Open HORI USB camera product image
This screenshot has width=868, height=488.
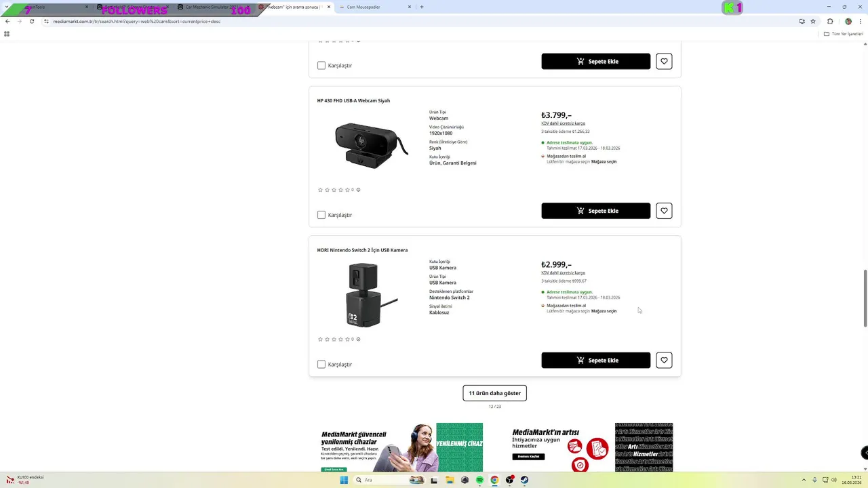click(x=371, y=295)
